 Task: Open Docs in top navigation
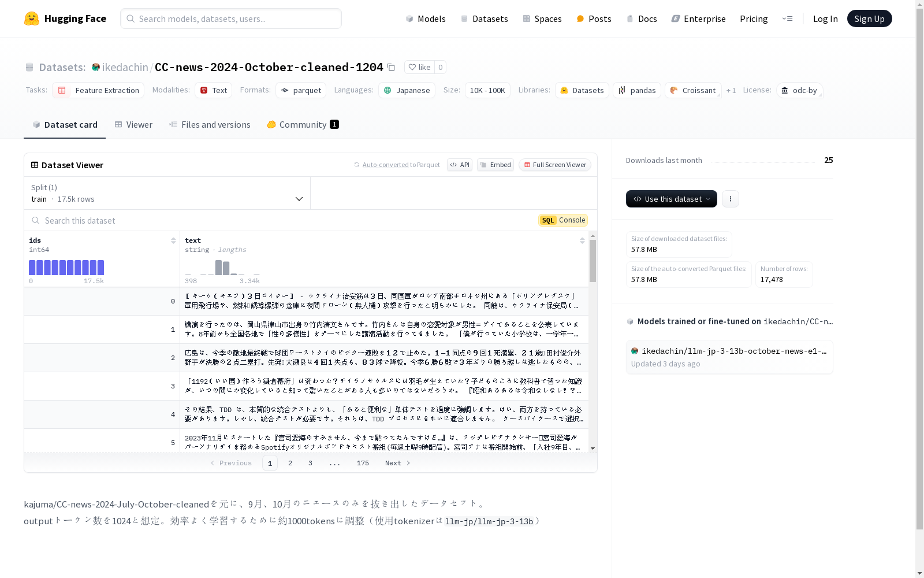(642, 18)
